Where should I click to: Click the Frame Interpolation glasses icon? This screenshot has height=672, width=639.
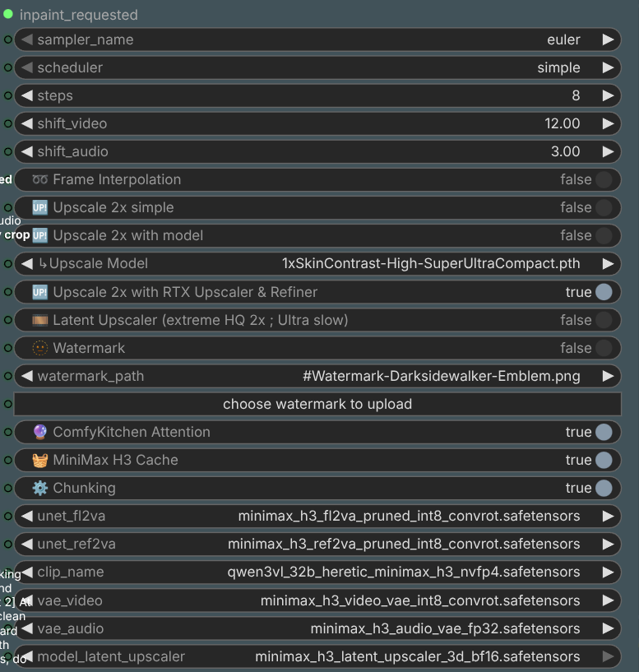tap(39, 179)
